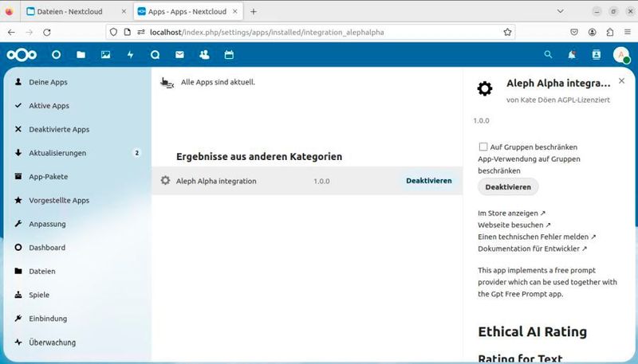Open the browser extensions icon

609,32
